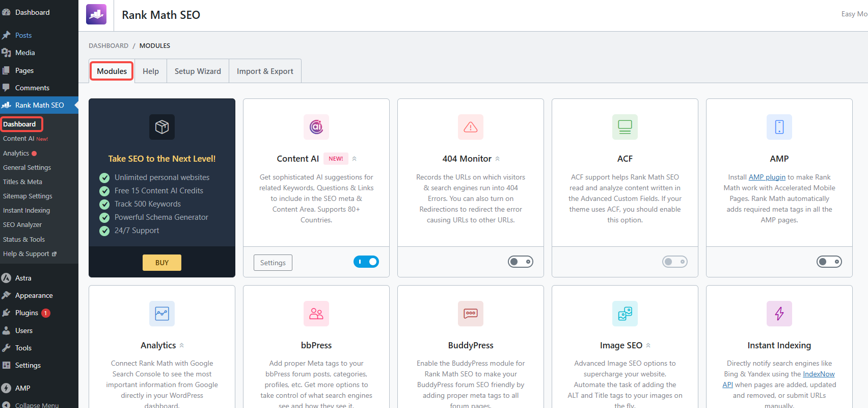Click the AMP mobile phone icon
This screenshot has height=408, width=868.
pos(779,127)
